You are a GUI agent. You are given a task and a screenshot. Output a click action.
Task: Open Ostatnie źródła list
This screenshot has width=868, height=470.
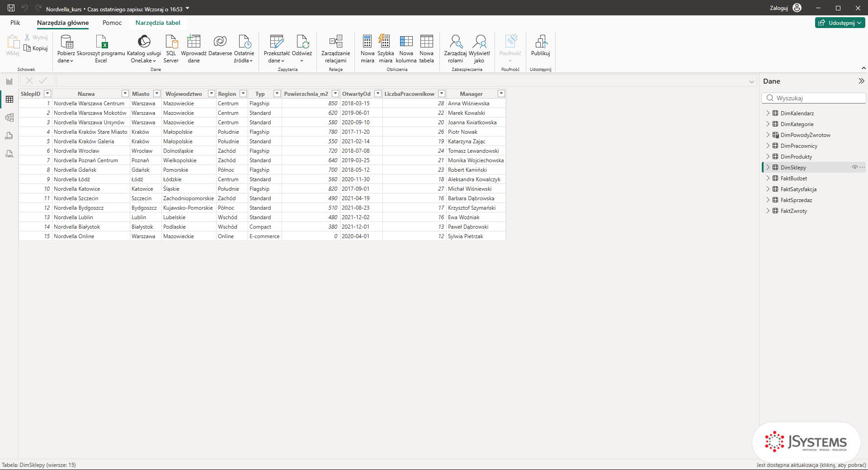244,49
